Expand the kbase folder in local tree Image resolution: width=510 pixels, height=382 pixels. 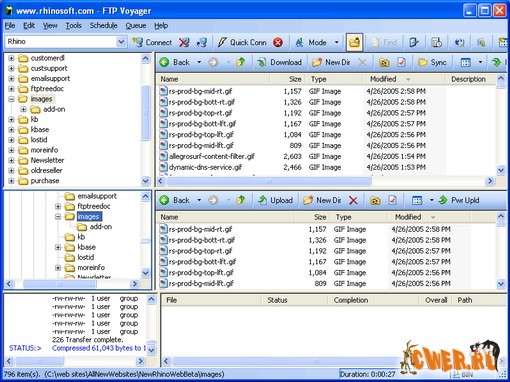click(58, 247)
